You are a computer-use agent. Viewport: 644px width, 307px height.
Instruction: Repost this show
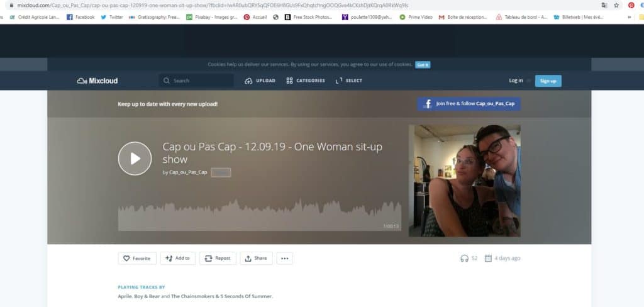click(x=218, y=258)
